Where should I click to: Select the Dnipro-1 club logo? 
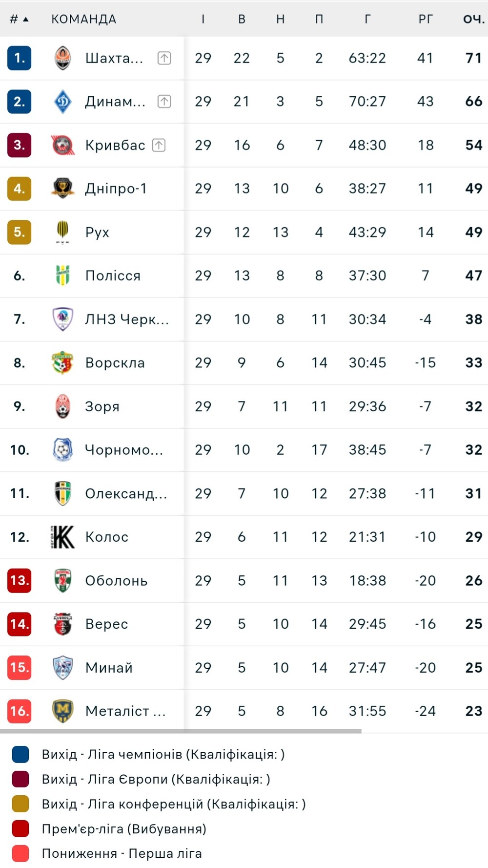62,189
